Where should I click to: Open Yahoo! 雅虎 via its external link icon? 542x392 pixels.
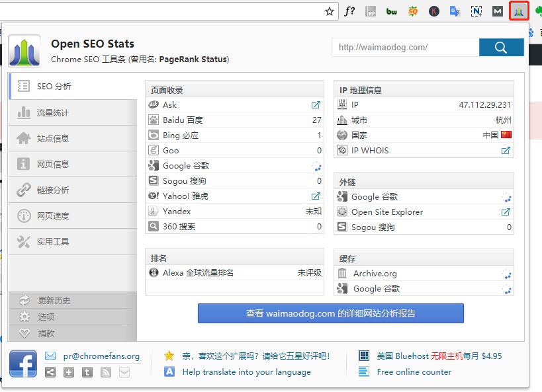coord(316,196)
